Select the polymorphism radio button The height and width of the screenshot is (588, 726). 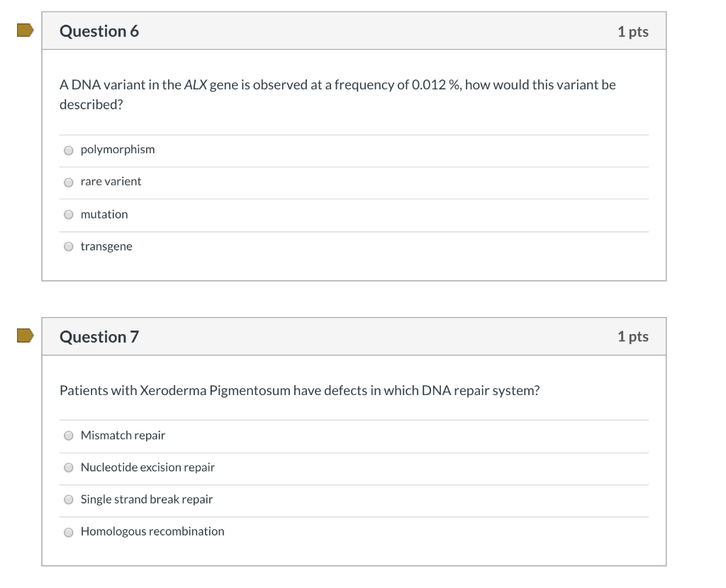pyautogui.click(x=69, y=150)
